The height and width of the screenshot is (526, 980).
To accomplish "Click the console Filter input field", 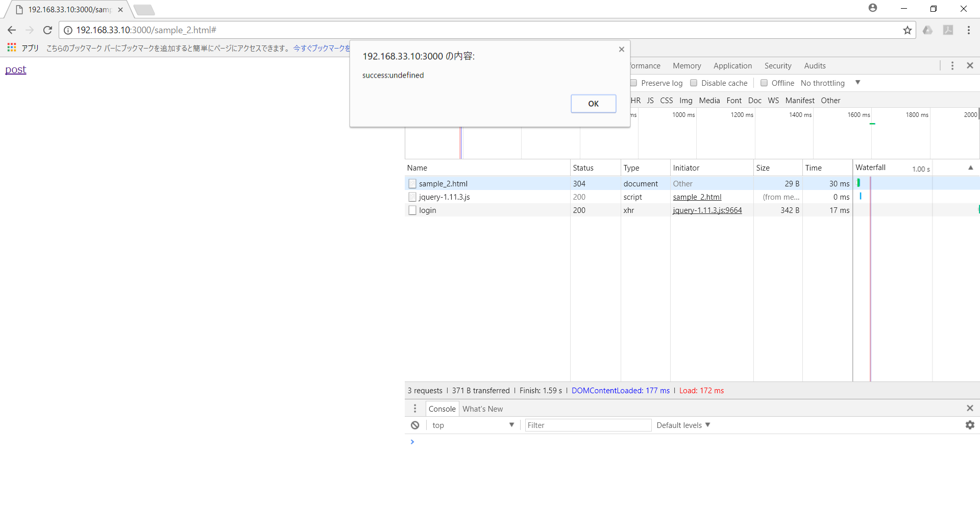I will (x=587, y=425).
